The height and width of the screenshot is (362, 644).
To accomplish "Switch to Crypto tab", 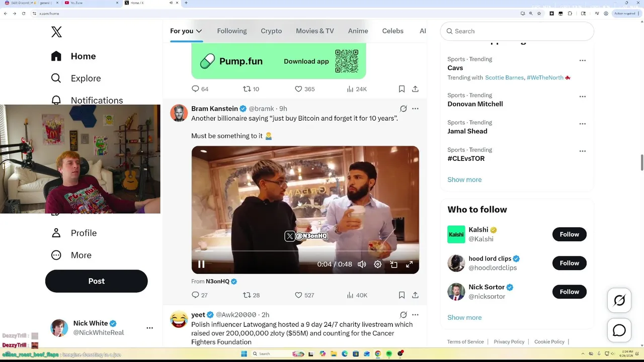I will click(x=271, y=31).
